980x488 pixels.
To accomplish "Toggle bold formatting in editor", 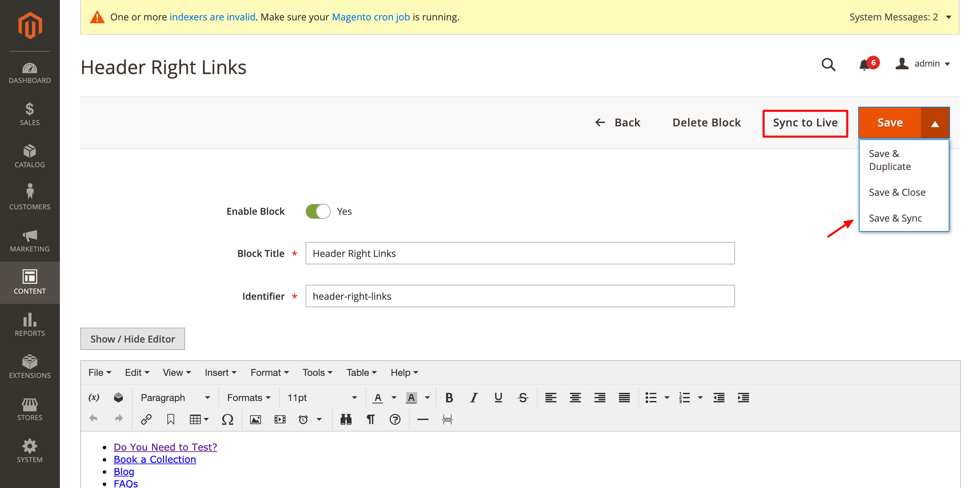I will coord(449,398).
